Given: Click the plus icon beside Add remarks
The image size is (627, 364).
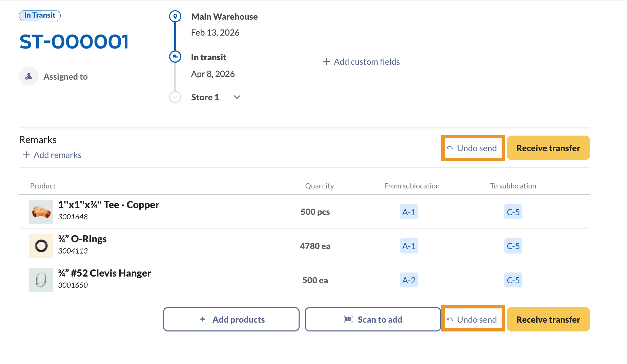Looking at the screenshot, I should coord(26,155).
